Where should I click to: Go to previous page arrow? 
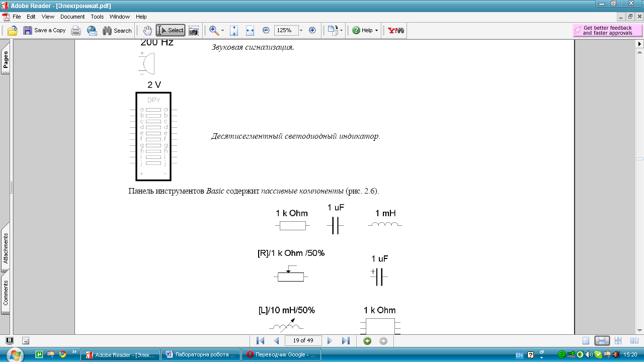pos(276,340)
